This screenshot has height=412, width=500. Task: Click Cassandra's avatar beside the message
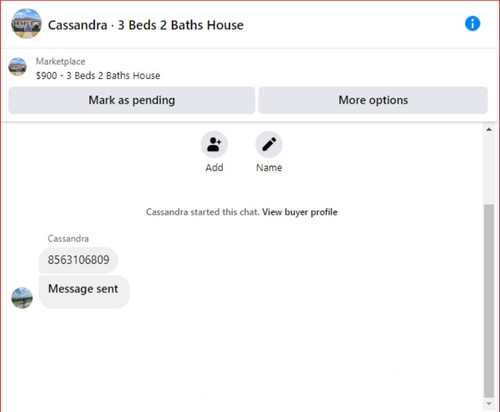pyautogui.click(x=22, y=298)
